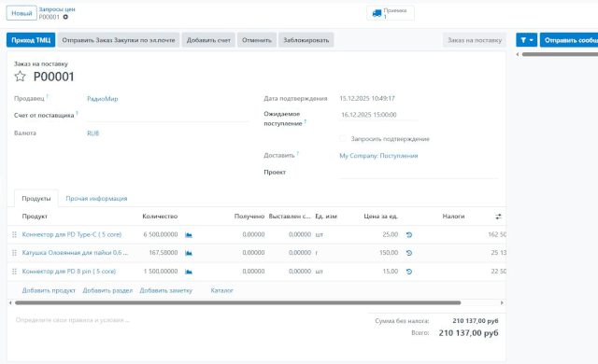Switch to the Продукты tab

(36, 199)
